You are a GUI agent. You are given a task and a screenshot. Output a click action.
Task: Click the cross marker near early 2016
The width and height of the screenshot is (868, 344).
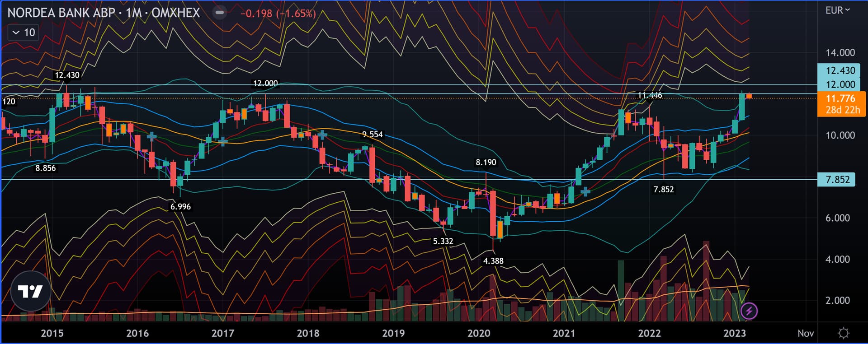[152, 136]
